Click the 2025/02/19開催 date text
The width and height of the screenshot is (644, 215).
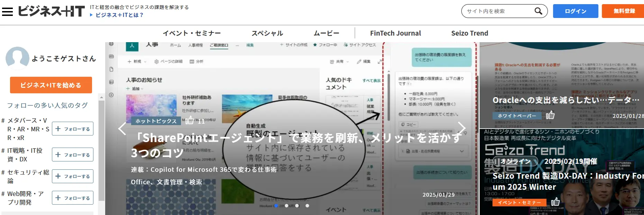(x=571, y=161)
